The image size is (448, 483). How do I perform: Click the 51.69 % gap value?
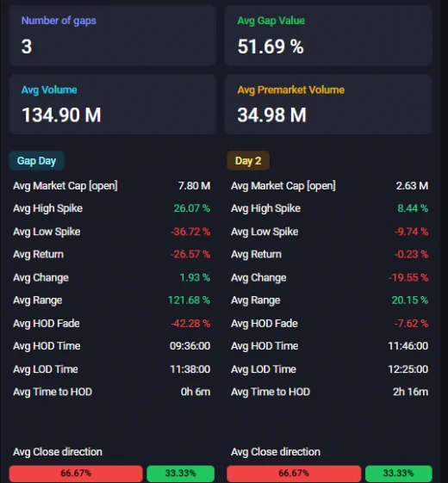271,46
